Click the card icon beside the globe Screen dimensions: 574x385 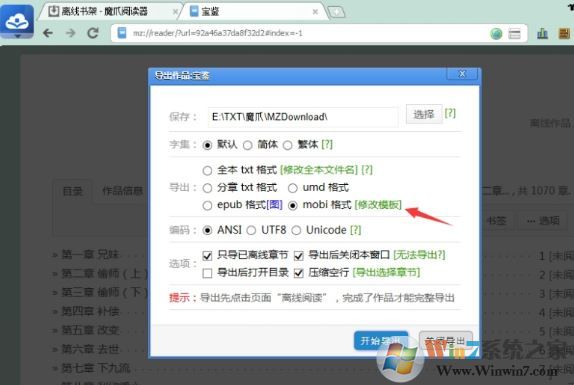click(514, 34)
